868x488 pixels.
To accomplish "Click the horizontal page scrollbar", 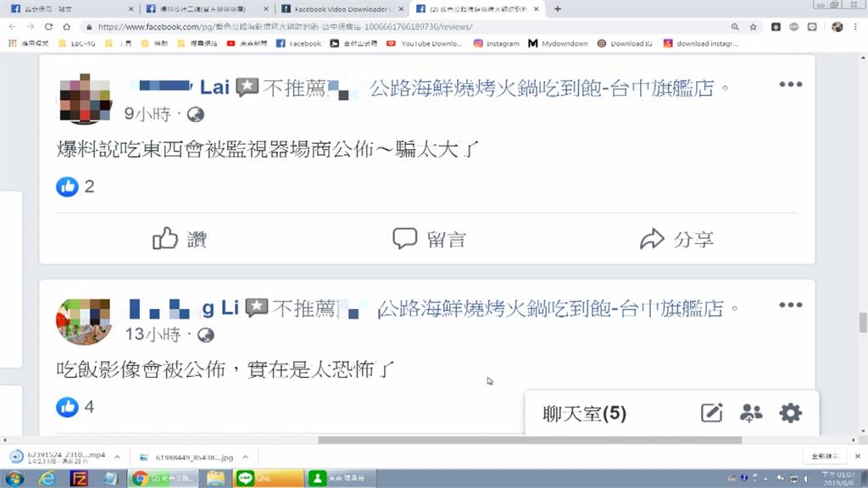I will 529,440.
